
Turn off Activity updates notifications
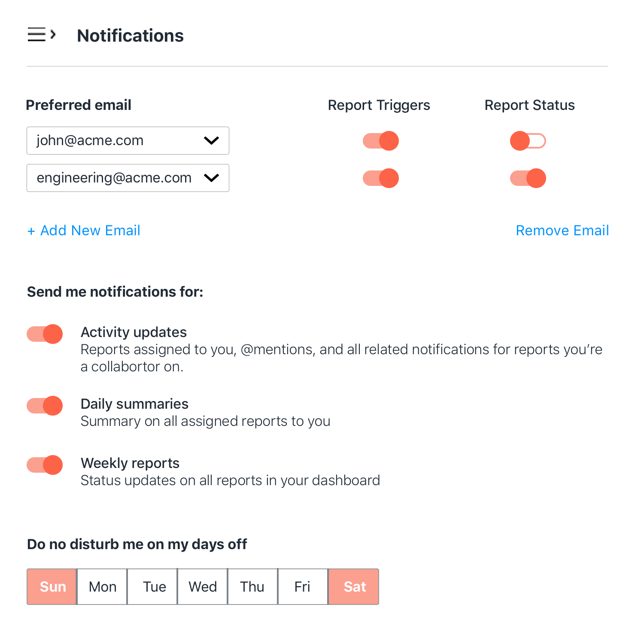45,334
